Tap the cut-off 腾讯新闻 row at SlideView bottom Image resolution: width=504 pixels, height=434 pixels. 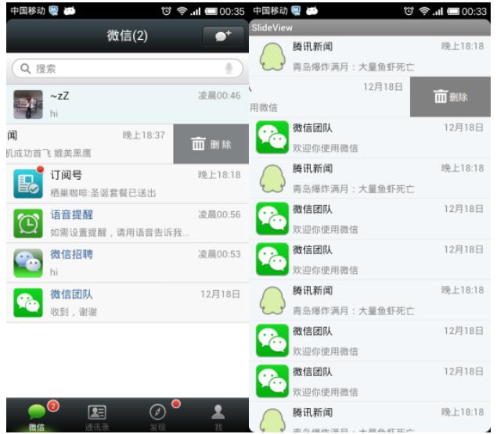pyautogui.click(x=370, y=419)
